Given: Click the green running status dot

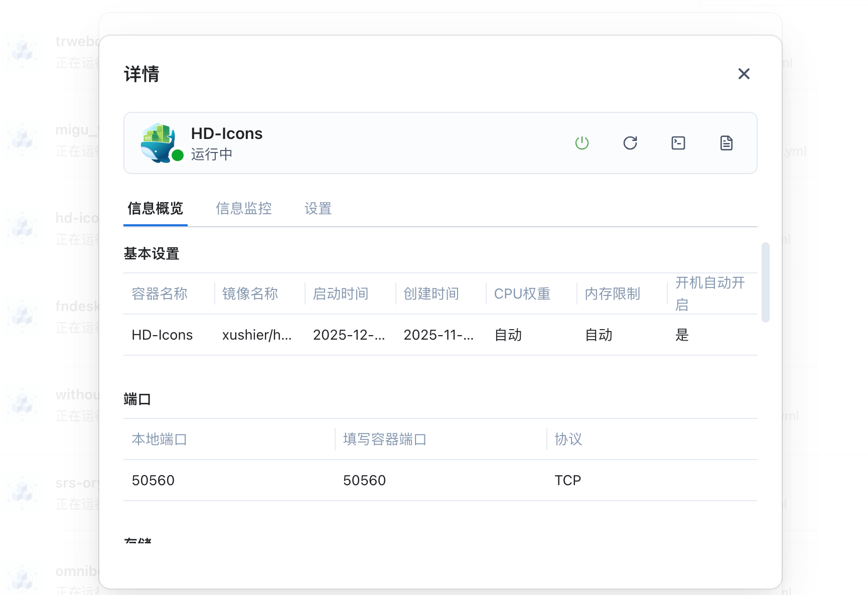Looking at the screenshot, I should click(x=178, y=156).
